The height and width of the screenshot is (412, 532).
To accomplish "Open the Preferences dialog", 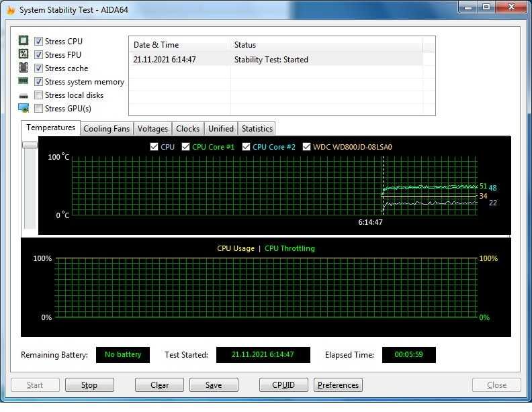I will tap(338, 385).
